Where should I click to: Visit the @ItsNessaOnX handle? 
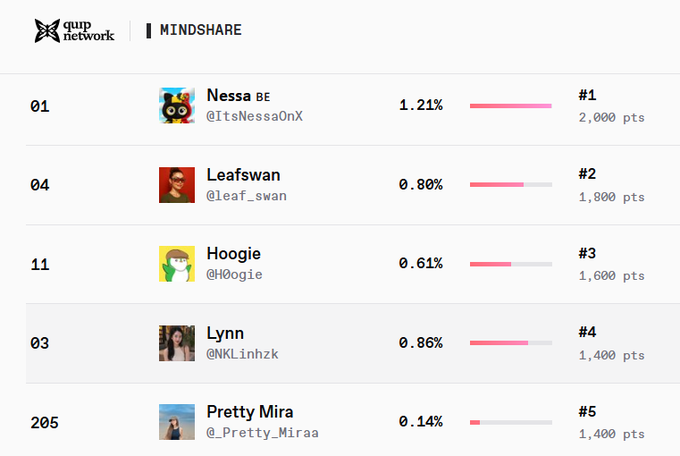tap(255, 116)
